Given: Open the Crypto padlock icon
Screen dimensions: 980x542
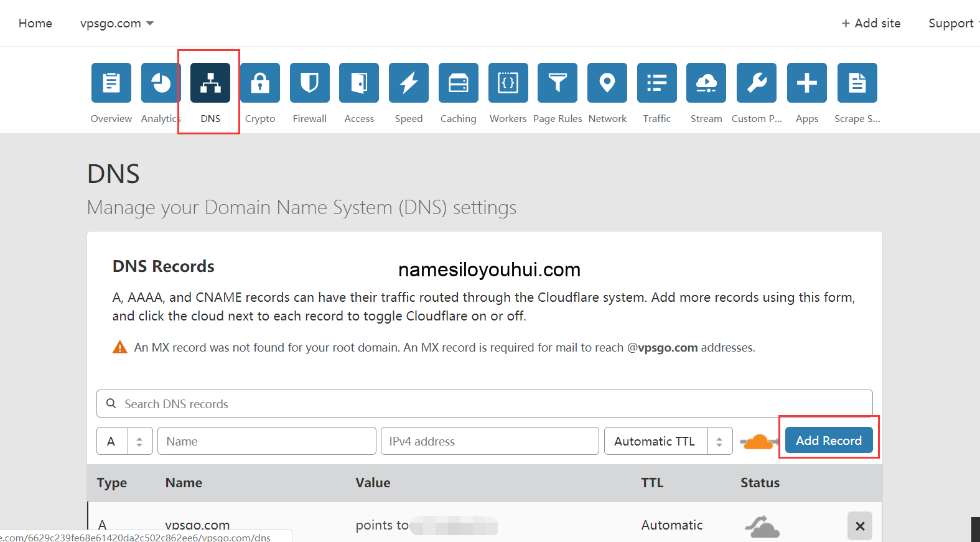Looking at the screenshot, I should (260, 83).
